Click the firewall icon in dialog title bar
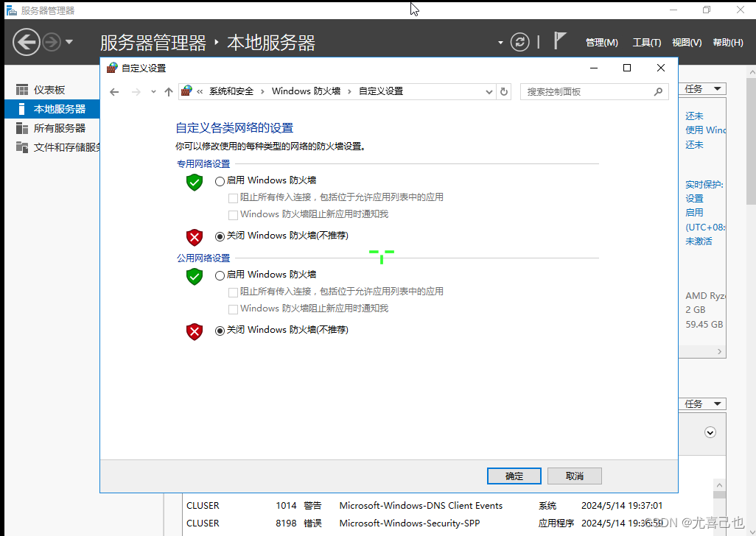 (112, 68)
